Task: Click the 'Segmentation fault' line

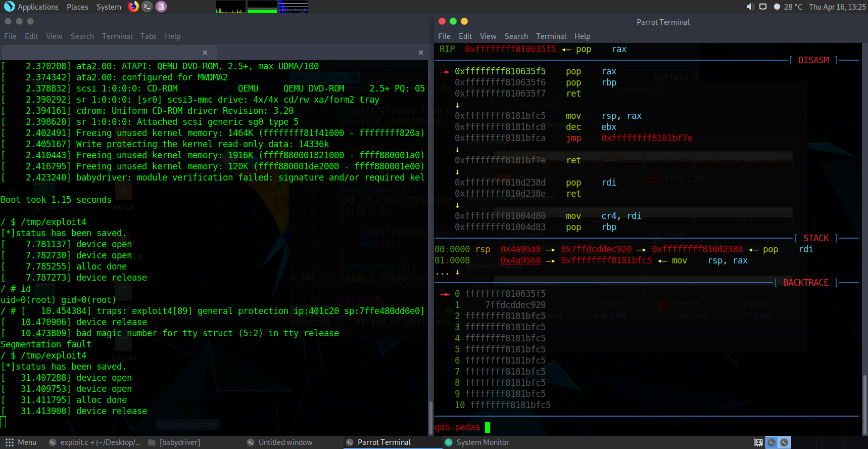Action: click(46, 344)
